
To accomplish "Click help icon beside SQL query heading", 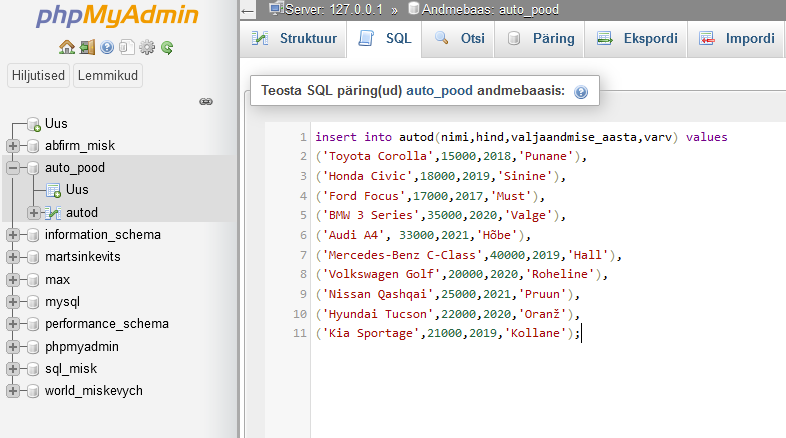I will coord(581,91).
